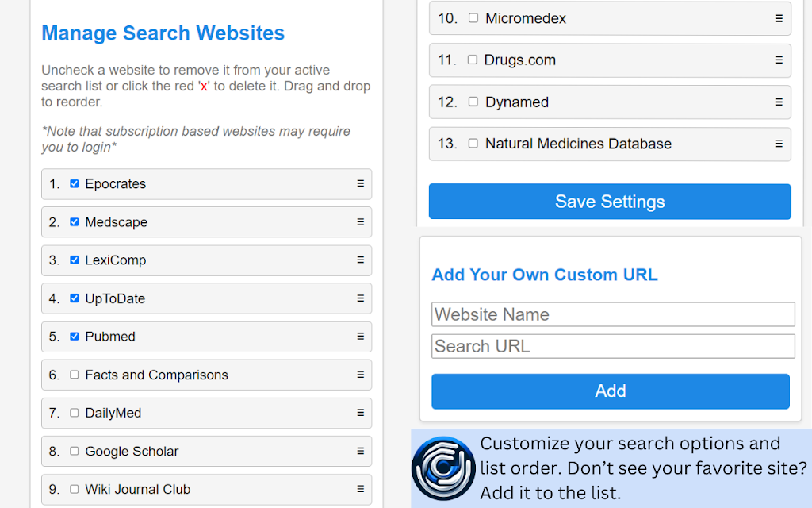Select the Natural Medicines Database label
The width and height of the screenshot is (812, 508).
(x=578, y=144)
